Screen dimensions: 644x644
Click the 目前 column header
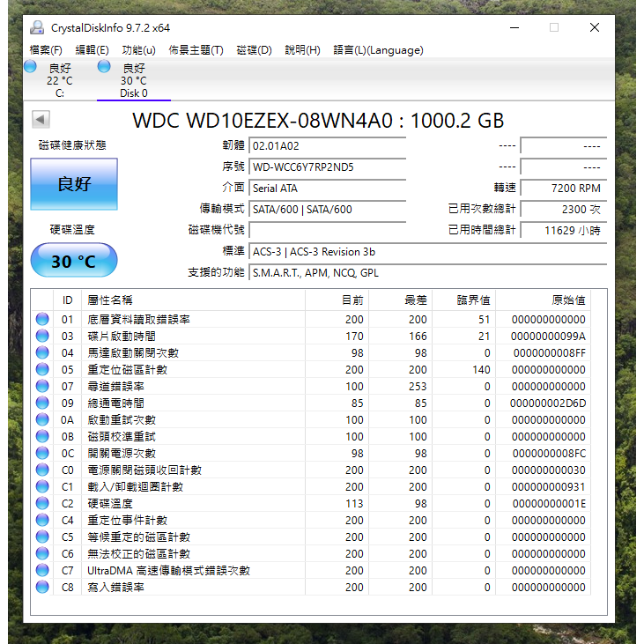pyautogui.click(x=337, y=300)
